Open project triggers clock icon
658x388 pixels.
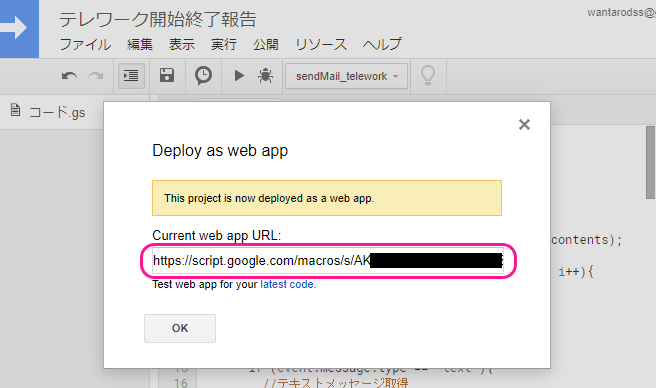click(203, 76)
